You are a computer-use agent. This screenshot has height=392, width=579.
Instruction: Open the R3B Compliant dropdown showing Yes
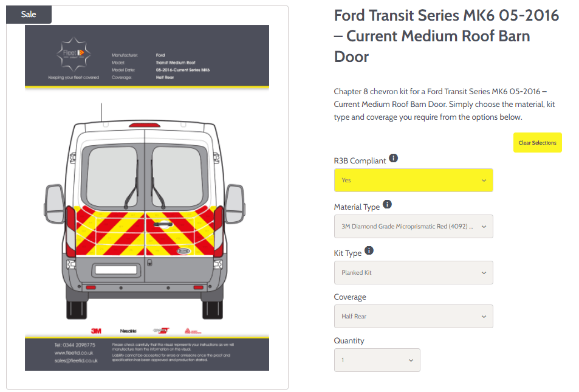click(x=413, y=181)
